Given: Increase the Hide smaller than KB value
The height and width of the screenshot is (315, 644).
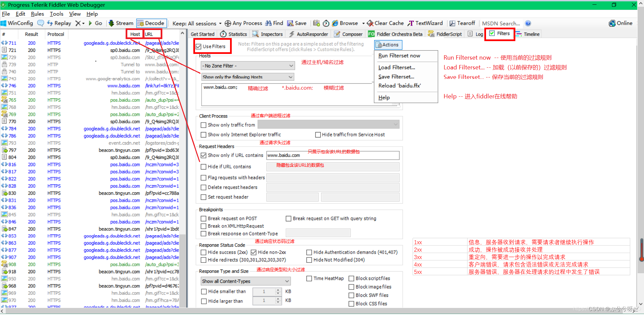Looking at the screenshot, I should click(278, 290).
